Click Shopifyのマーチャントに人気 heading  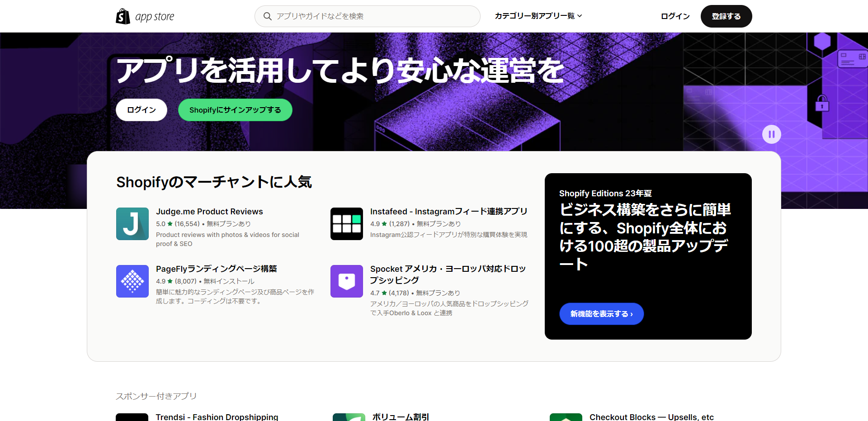pyautogui.click(x=214, y=182)
